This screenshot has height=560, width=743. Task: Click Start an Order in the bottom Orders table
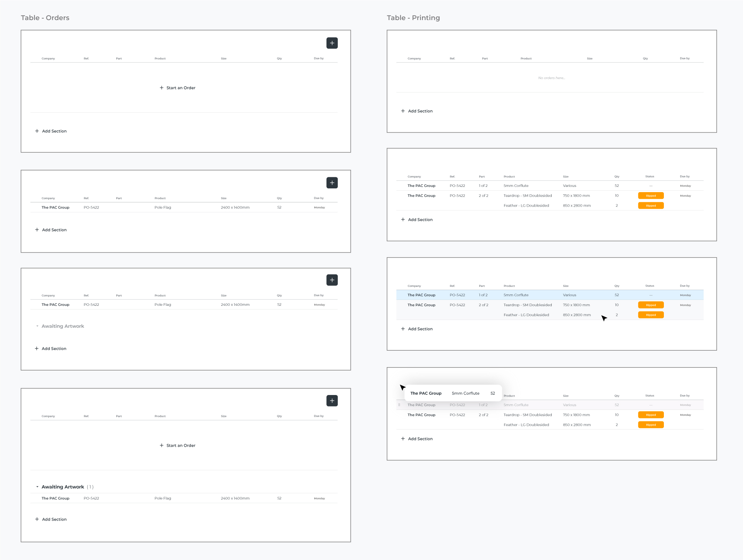(181, 446)
